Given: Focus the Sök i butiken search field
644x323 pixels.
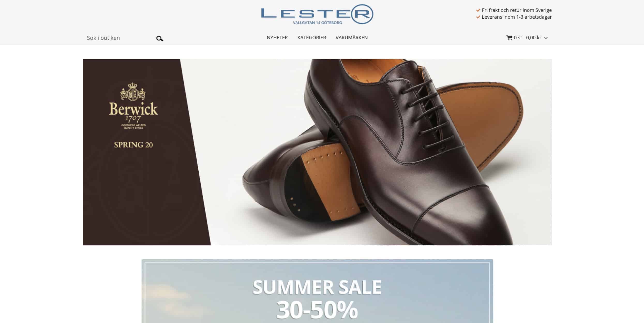Looking at the screenshot, I should tap(120, 38).
